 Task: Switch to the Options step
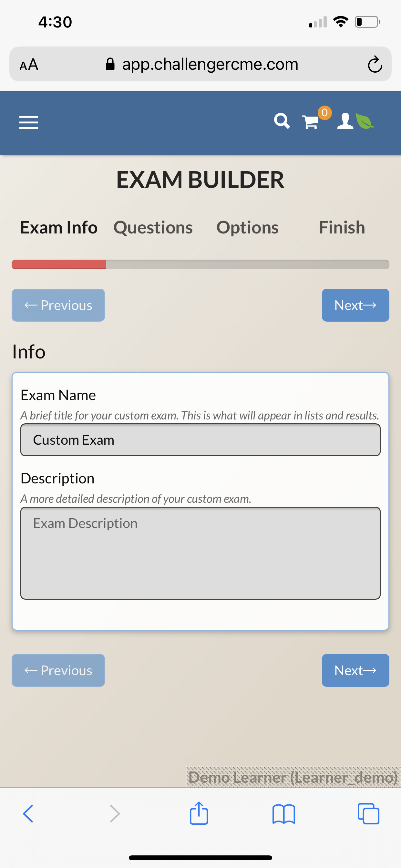(x=247, y=227)
